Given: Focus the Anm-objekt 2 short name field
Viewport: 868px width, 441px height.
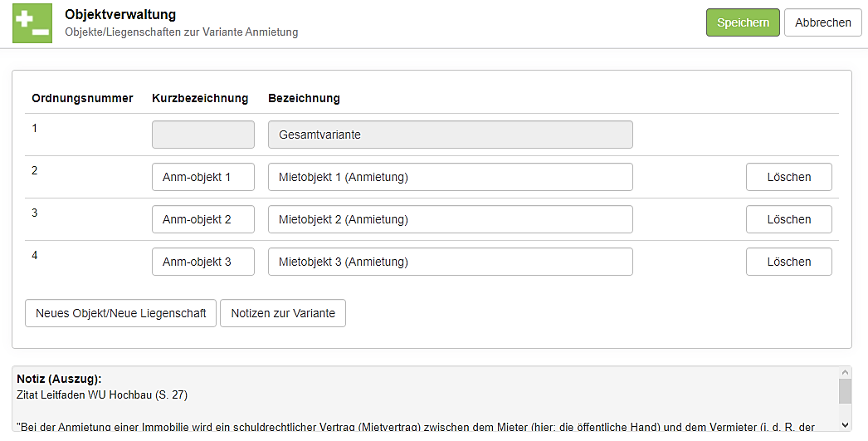Looking at the screenshot, I should tap(203, 219).
